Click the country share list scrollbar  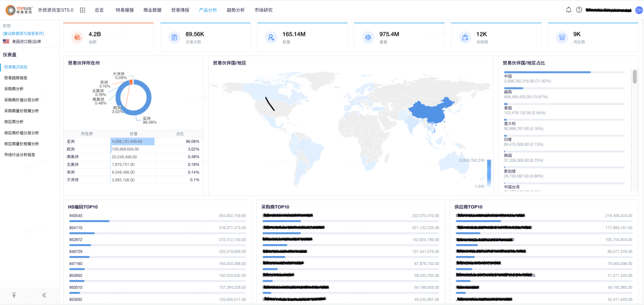(x=634, y=76)
